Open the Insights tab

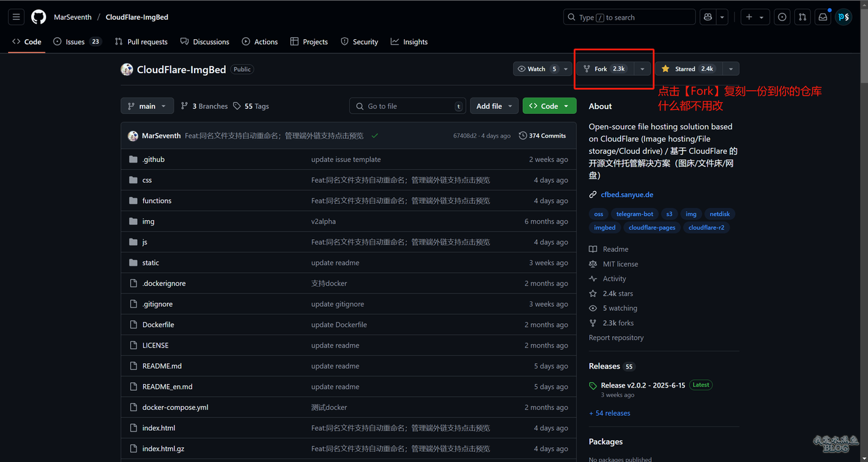tap(409, 41)
